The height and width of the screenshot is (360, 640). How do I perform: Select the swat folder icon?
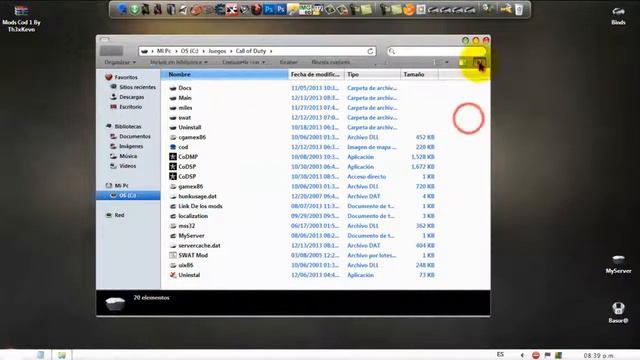click(x=173, y=118)
